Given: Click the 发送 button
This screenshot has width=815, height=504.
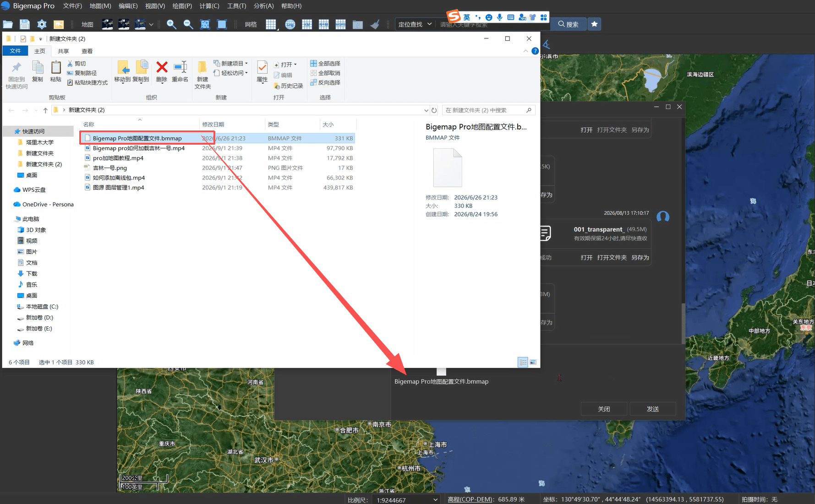Looking at the screenshot, I should 653,409.
